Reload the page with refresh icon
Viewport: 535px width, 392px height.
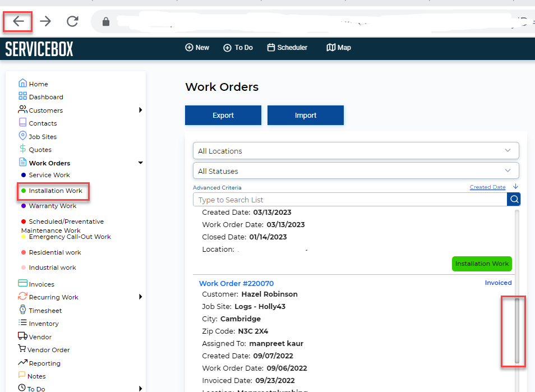coord(72,21)
